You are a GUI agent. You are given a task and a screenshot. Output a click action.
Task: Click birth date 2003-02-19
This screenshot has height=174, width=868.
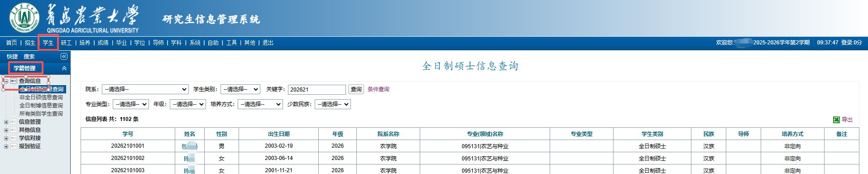pos(279,146)
